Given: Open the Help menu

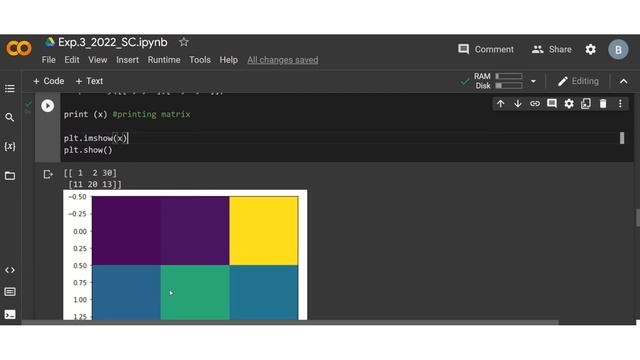Looking at the screenshot, I should [x=229, y=60].
